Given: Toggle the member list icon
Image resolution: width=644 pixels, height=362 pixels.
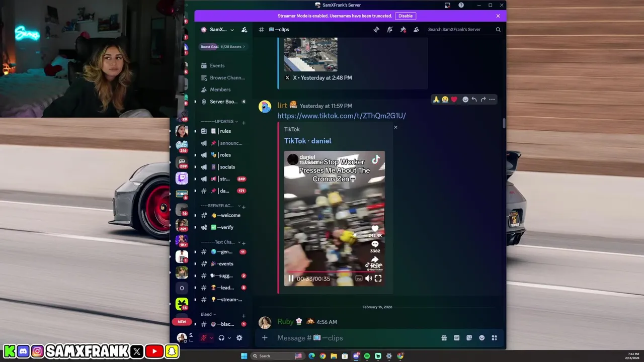Looking at the screenshot, I should click(416, 30).
